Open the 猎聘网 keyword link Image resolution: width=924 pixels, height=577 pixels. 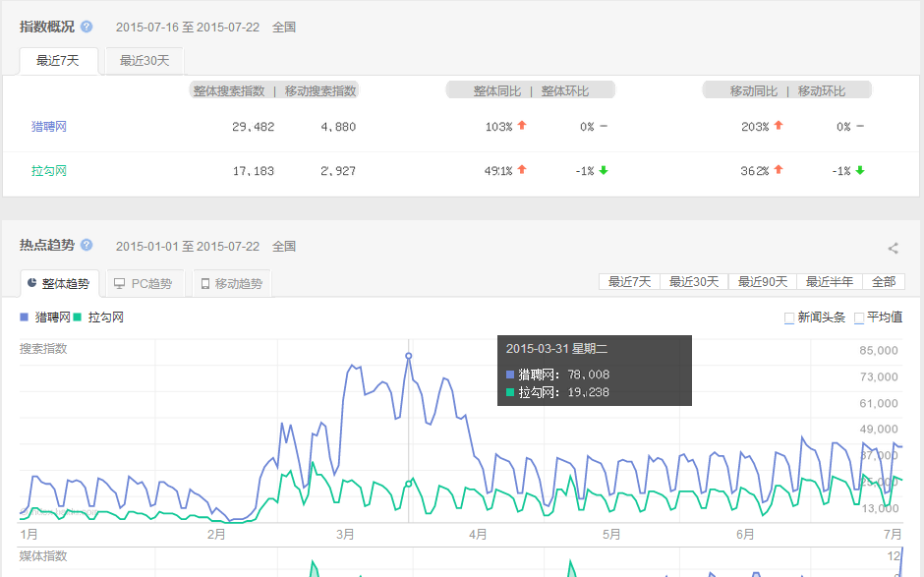pos(49,126)
